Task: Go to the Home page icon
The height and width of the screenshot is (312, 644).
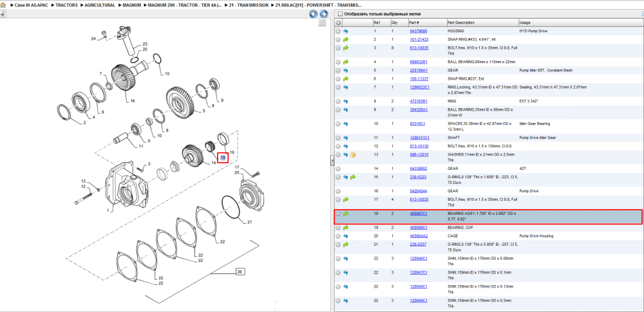Action: pyautogui.click(x=3, y=5)
